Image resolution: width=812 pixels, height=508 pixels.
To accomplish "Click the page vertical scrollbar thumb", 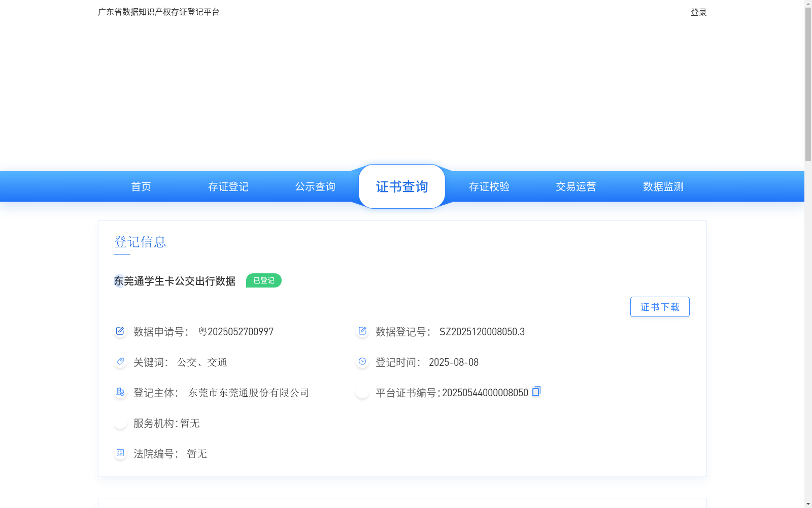I will coord(808,84).
